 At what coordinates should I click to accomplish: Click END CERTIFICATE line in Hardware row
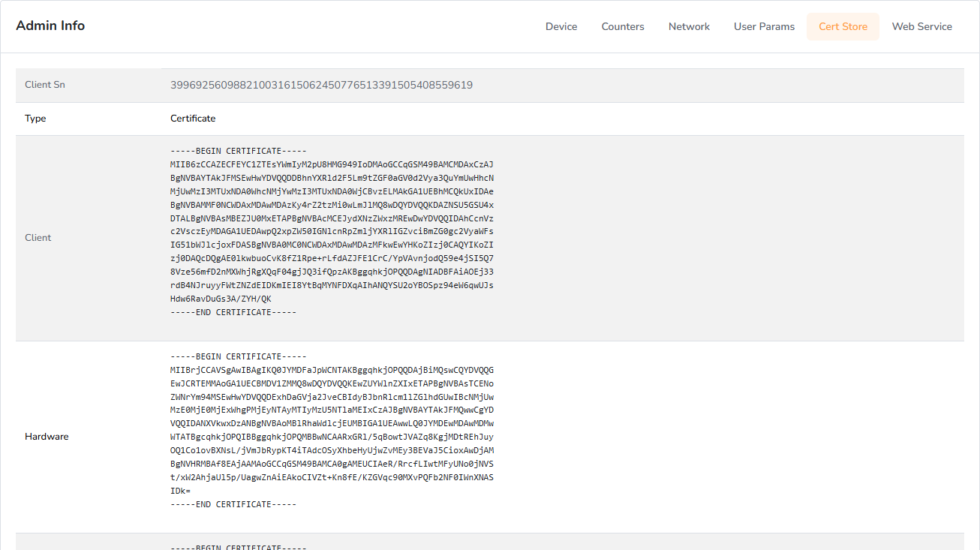click(233, 504)
